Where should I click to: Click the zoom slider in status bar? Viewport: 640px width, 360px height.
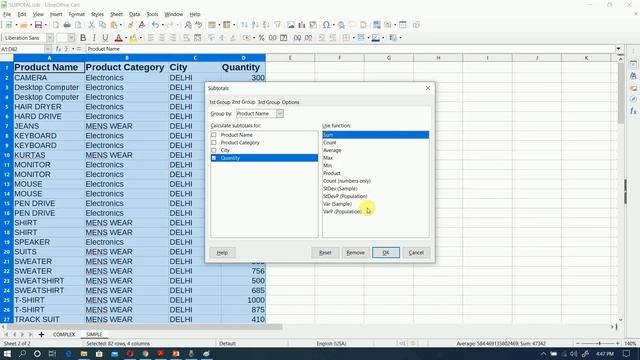click(x=599, y=344)
